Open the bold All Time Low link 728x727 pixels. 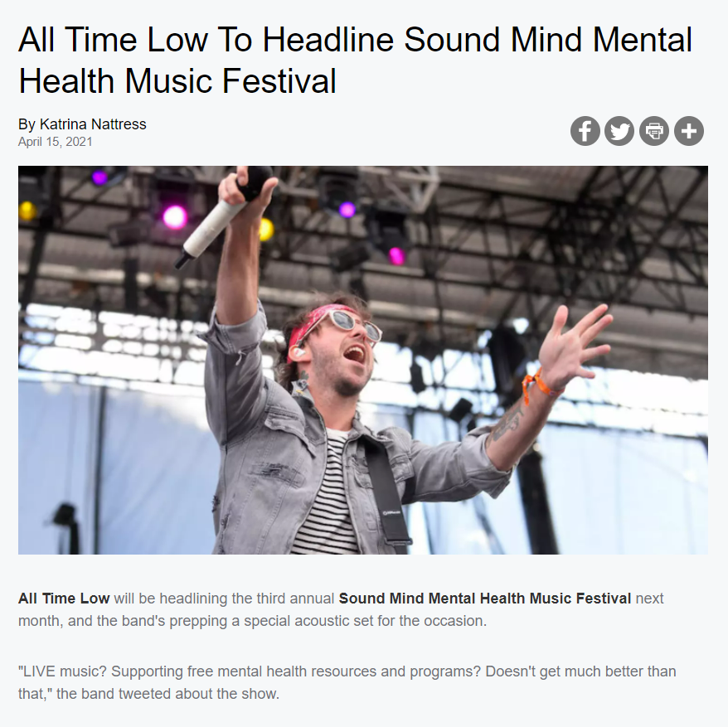64,599
